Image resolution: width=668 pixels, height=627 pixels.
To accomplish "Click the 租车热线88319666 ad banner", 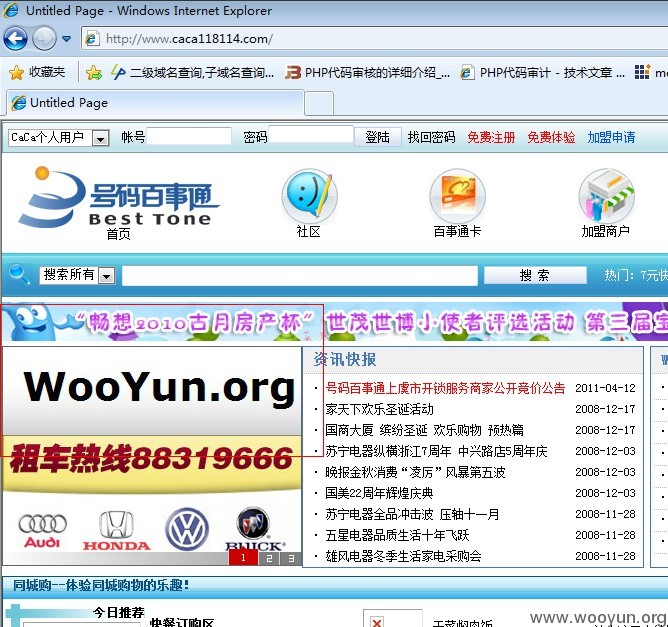I will (152, 458).
